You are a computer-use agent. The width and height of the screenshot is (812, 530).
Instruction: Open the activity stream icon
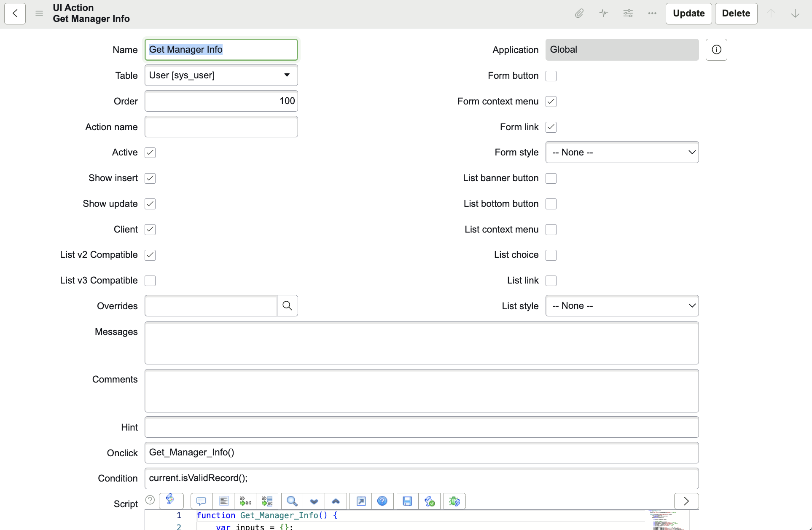(x=603, y=13)
